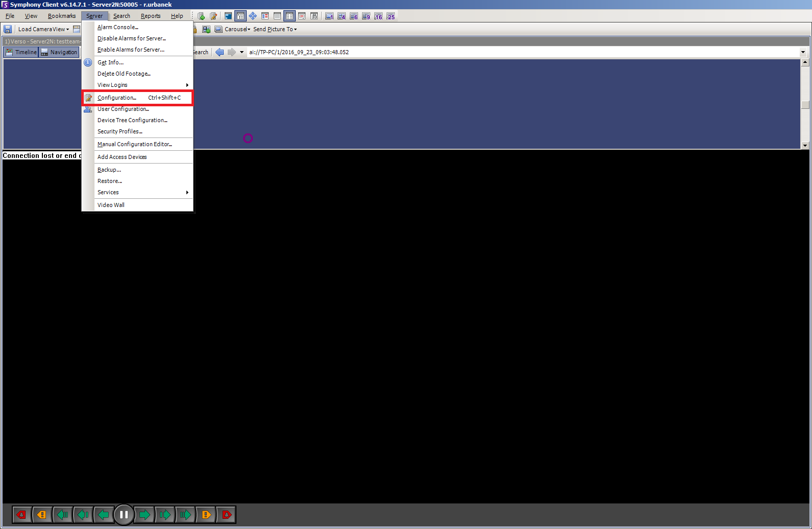Viewport: 812px width, 529px height.
Task: Switch to 4-camera view layout
Action: 342,16
